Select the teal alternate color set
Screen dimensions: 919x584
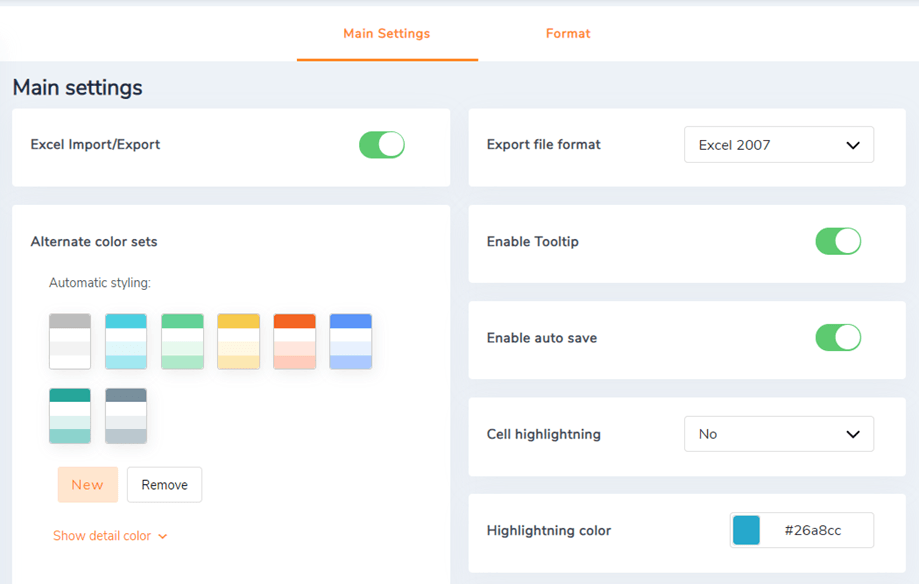70,416
